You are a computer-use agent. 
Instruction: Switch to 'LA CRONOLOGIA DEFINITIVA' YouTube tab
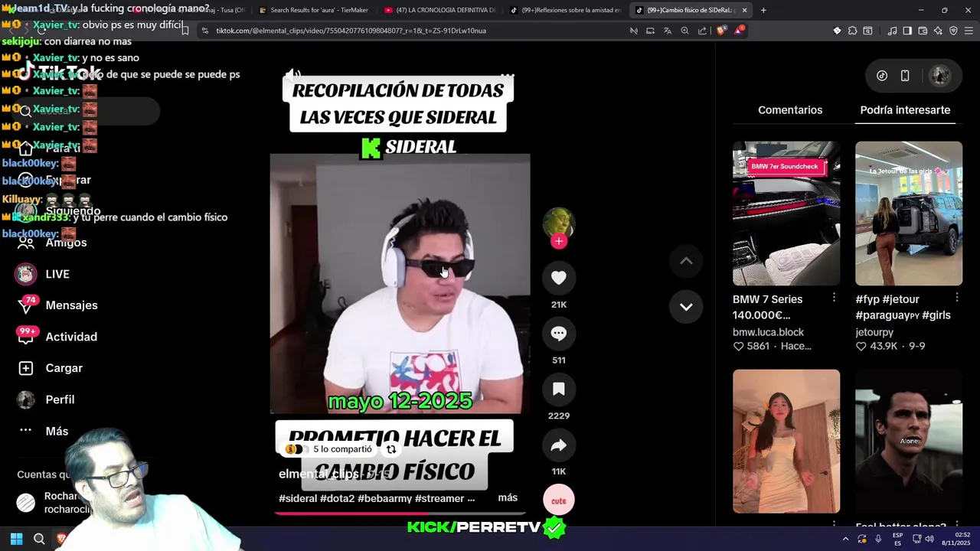click(439, 10)
